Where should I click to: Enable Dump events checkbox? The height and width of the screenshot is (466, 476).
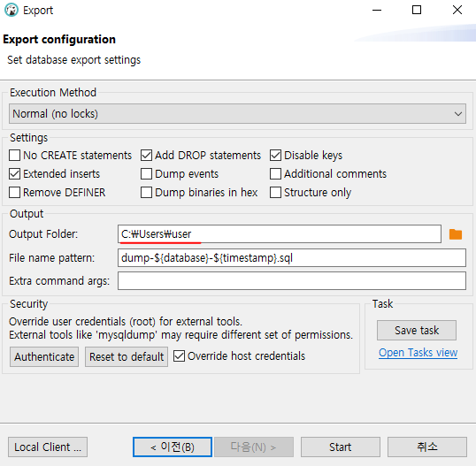pyautogui.click(x=146, y=174)
